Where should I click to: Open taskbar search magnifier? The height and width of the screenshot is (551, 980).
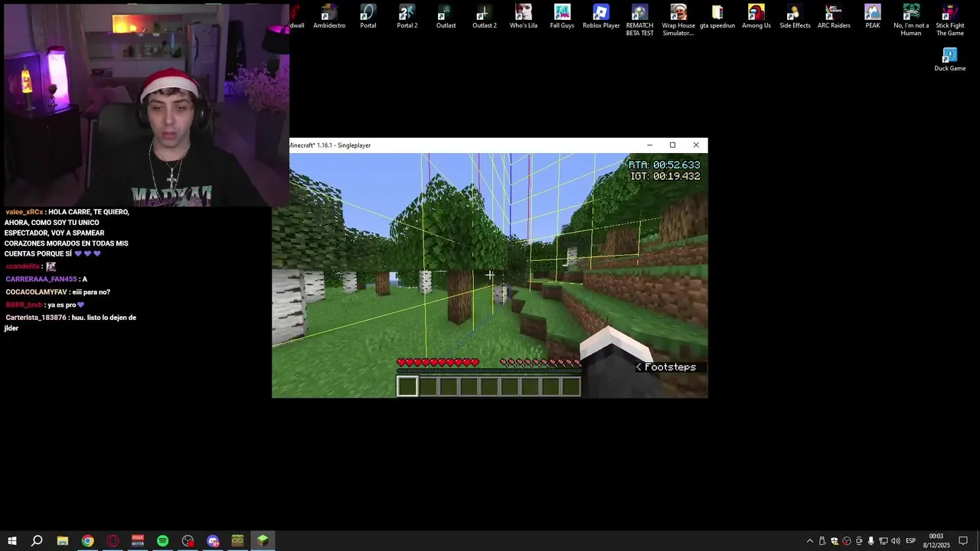(37, 541)
